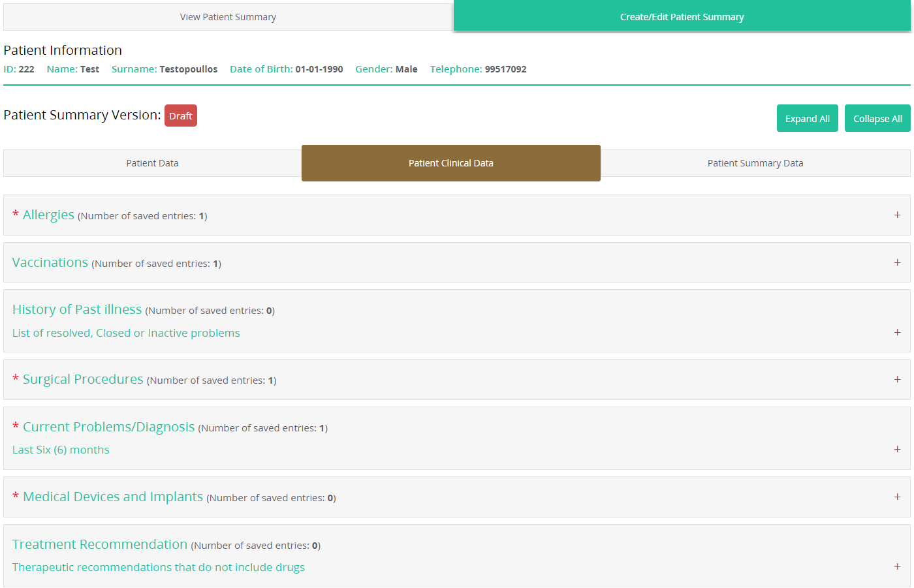This screenshot has width=914, height=588.
Task: Expand Treatment Recommendation via plus icon
Action: click(897, 566)
